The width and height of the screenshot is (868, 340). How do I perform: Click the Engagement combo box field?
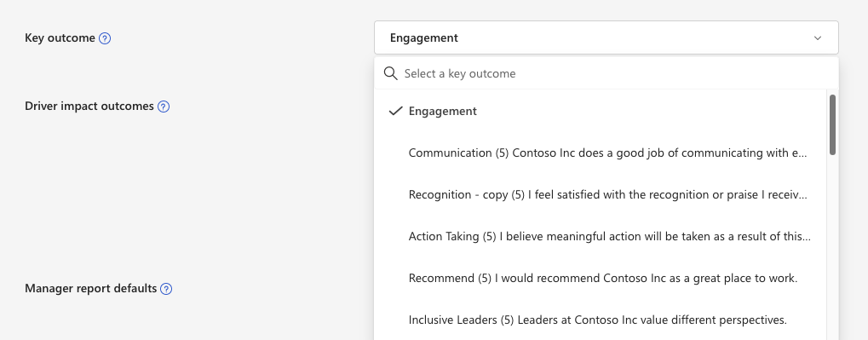click(606, 37)
